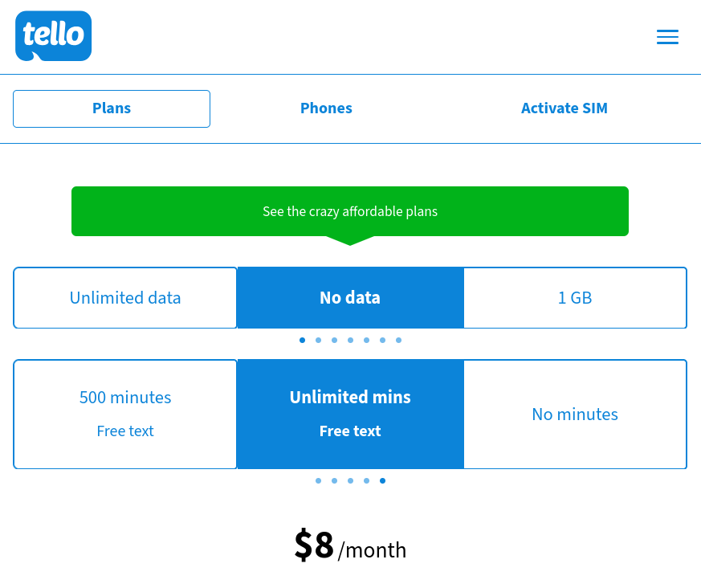Choose the No data option
Viewport: 701px width, 588px height.
pos(350,298)
